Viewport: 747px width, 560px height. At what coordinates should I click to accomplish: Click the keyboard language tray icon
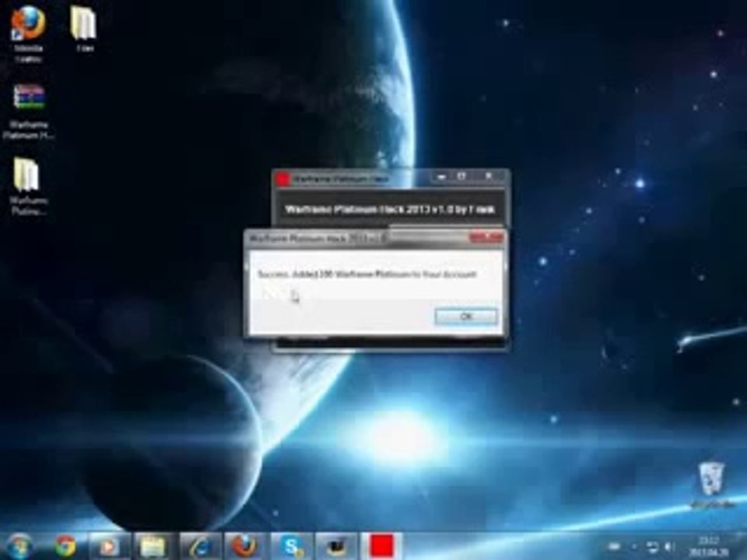615,547
